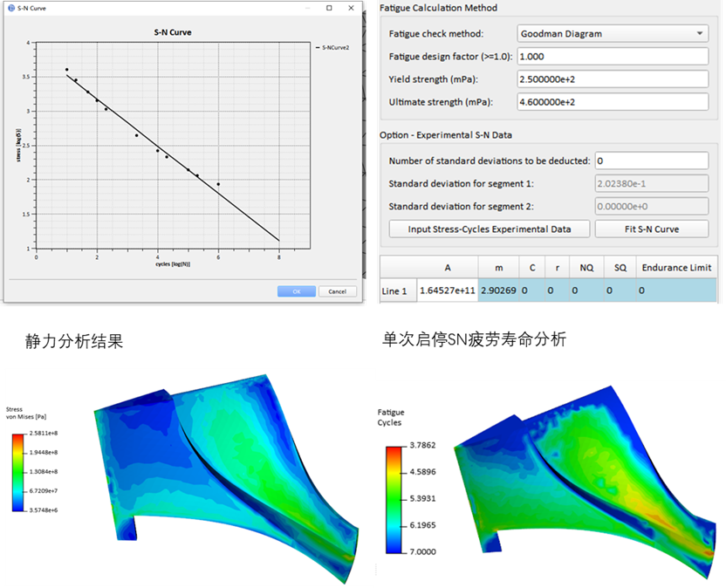Click the Endurance Limit column header
The width and height of the screenshot is (726, 588).
point(675,268)
